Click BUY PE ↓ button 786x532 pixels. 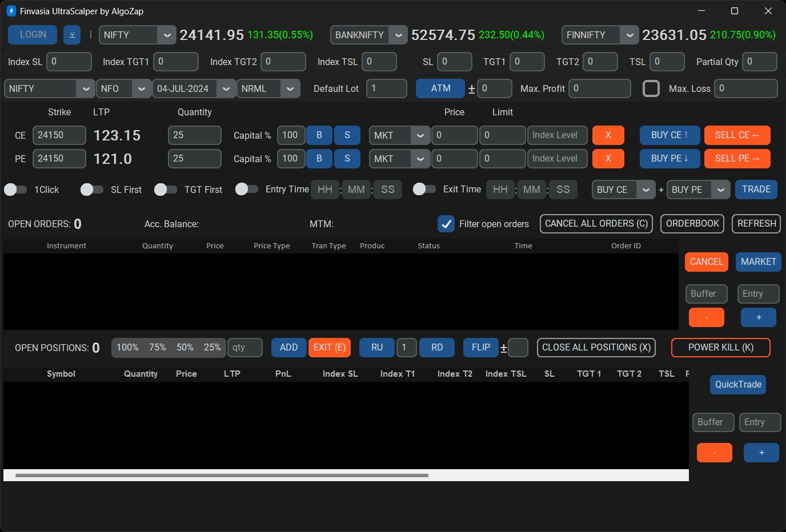coord(669,159)
